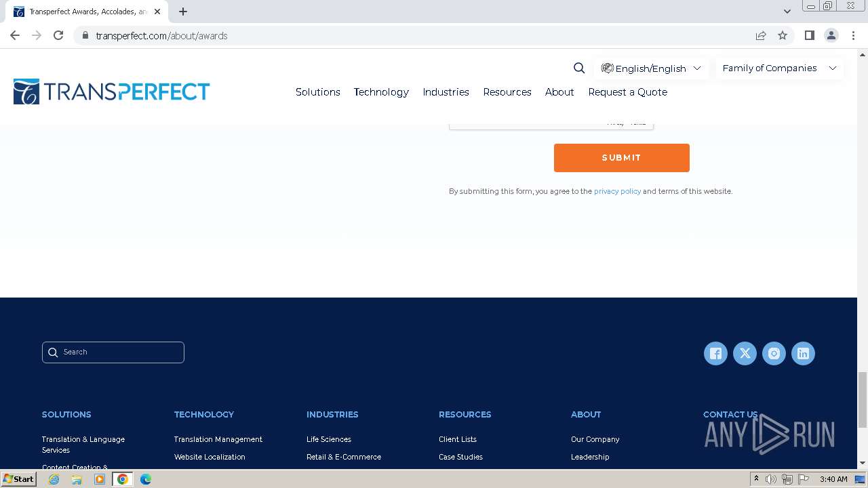Viewport: 868px width, 488px height.
Task: Click the orange SUBMIT button
Action: click(622, 158)
